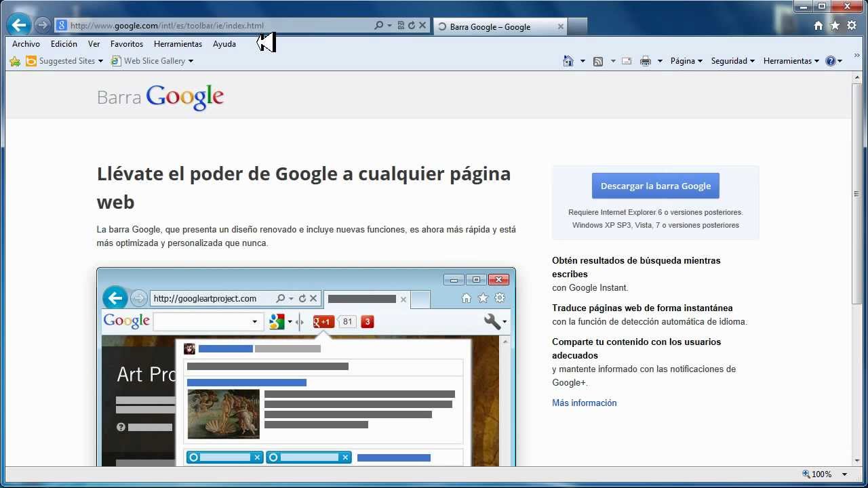
Task: Open the Ayuda menu
Action: (224, 44)
